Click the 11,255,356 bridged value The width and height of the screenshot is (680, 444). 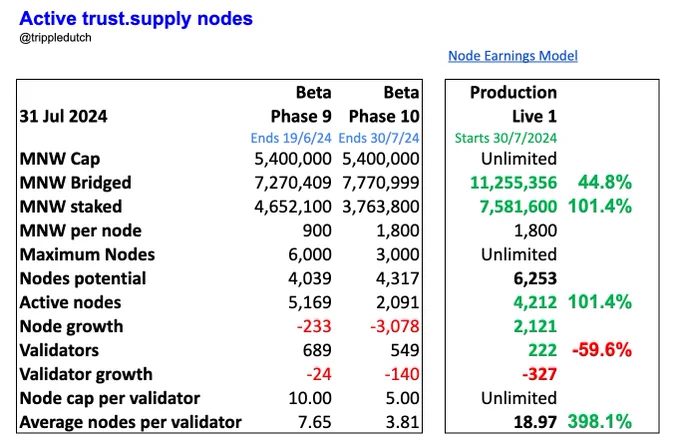513,183
